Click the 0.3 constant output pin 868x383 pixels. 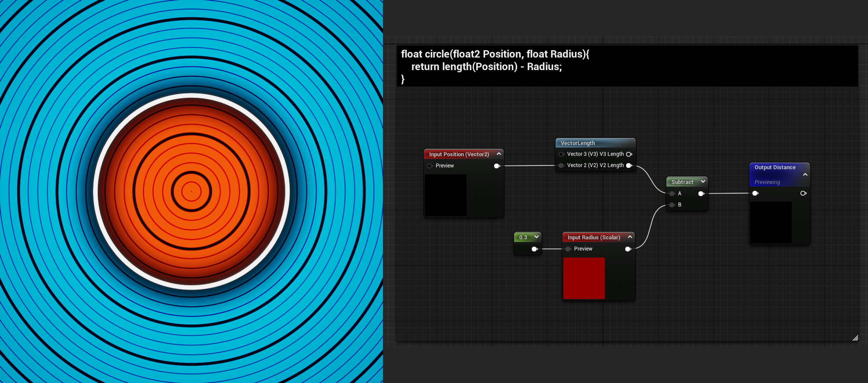(x=535, y=249)
